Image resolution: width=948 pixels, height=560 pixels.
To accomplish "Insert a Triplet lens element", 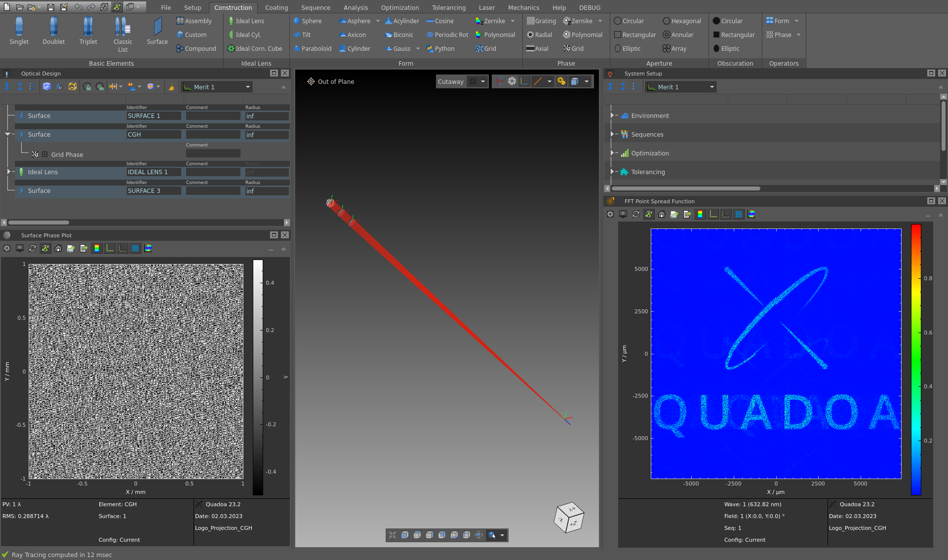I will tap(88, 31).
